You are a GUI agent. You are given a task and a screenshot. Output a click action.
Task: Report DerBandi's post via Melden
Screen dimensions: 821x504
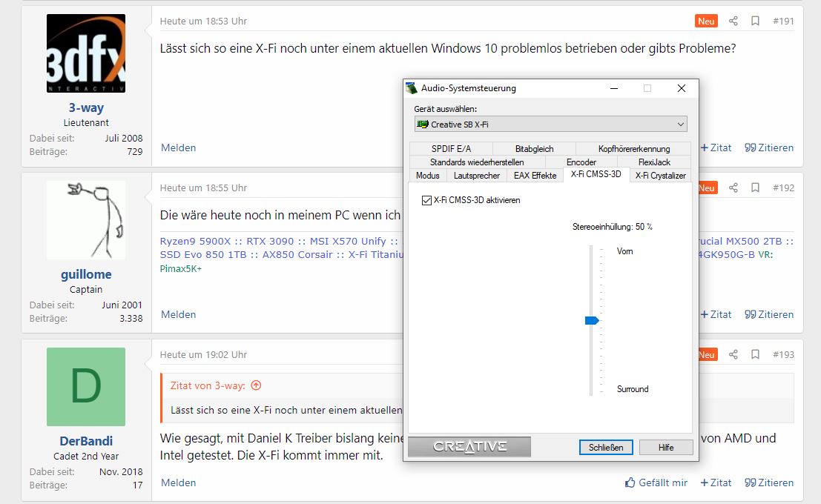(179, 483)
